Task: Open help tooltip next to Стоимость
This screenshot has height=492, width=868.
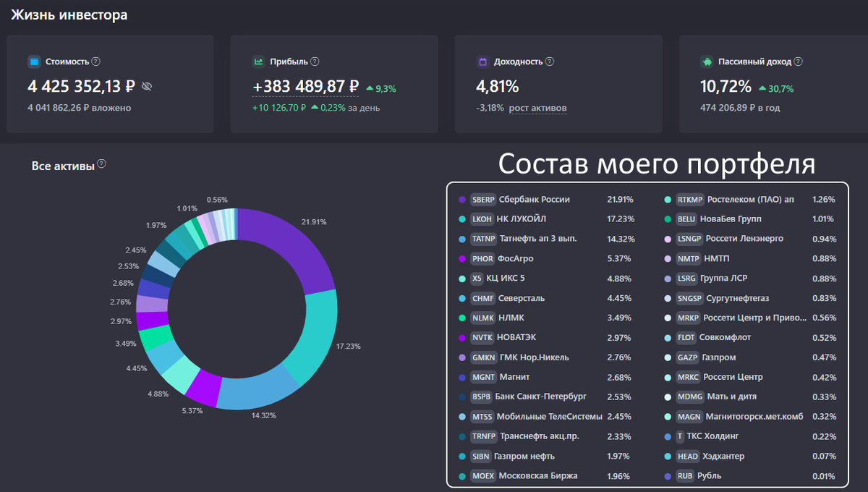Action: coord(96,62)
